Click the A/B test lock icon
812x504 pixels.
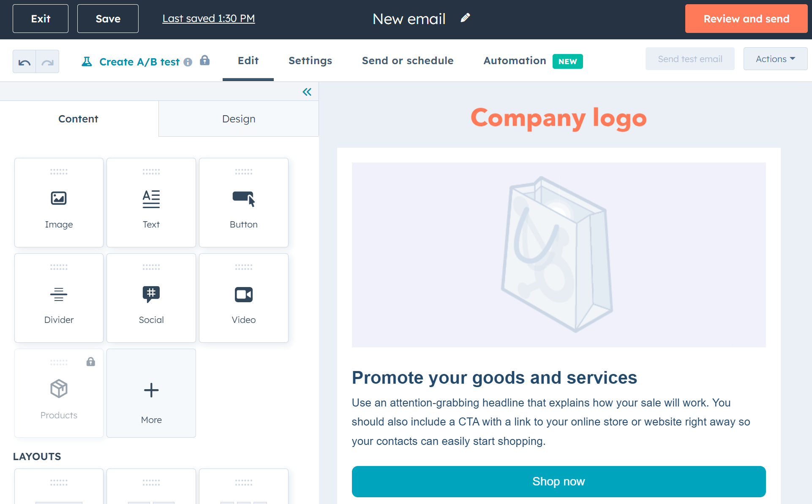pyautogui.click(x=204, y=60)
